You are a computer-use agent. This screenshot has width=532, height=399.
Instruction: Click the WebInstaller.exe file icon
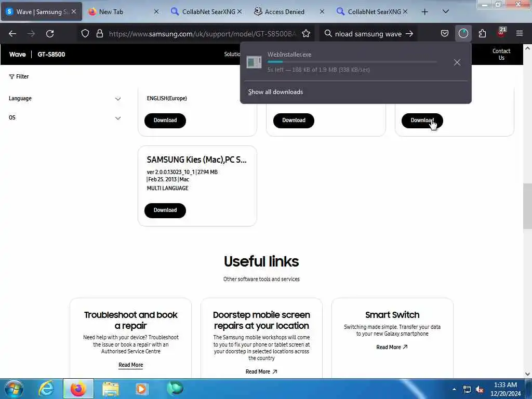tap(254, 62)
